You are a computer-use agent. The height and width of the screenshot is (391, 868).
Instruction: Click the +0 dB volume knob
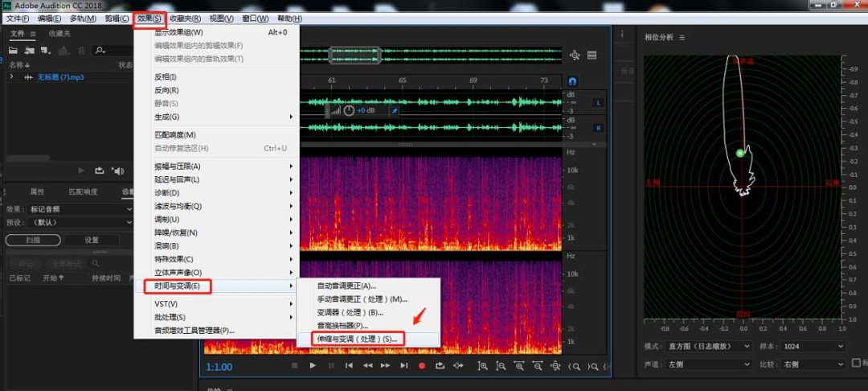coord(349,110)
